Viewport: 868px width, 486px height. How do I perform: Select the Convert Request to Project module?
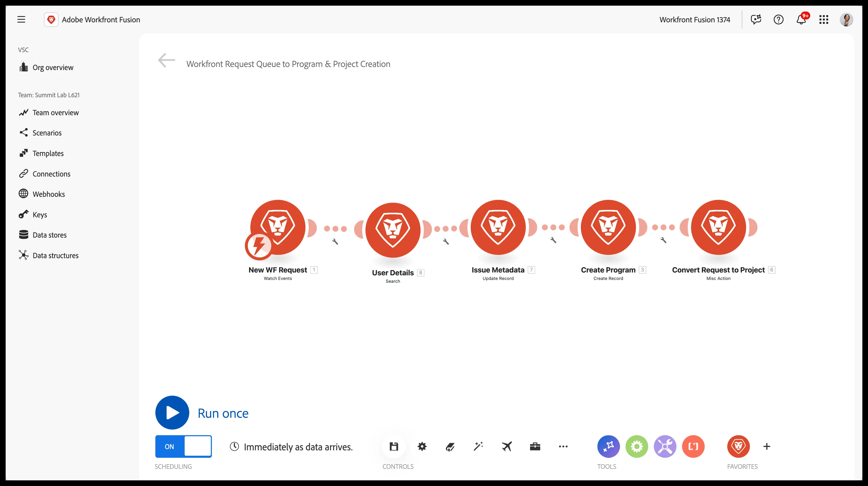click(x=718, y=227)
